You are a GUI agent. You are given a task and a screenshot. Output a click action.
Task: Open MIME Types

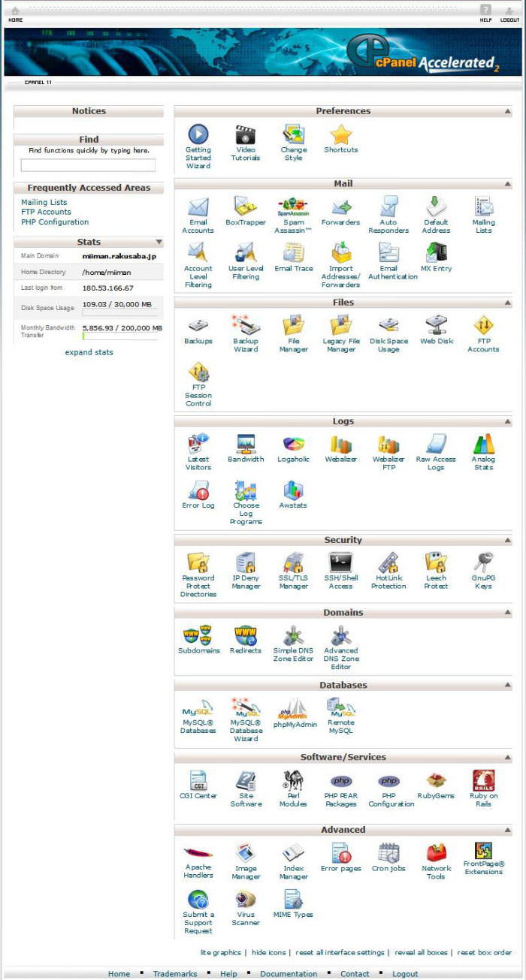click(x=293, y=899)
